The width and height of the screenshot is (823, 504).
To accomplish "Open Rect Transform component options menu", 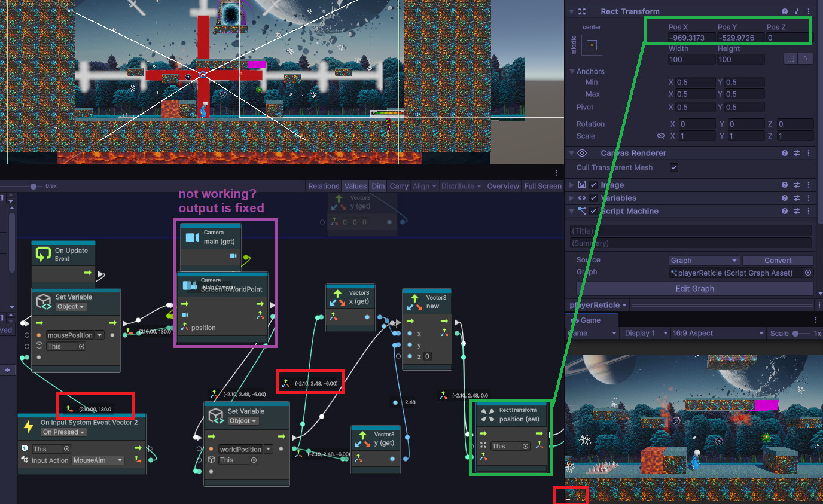I will pos(809,11).
